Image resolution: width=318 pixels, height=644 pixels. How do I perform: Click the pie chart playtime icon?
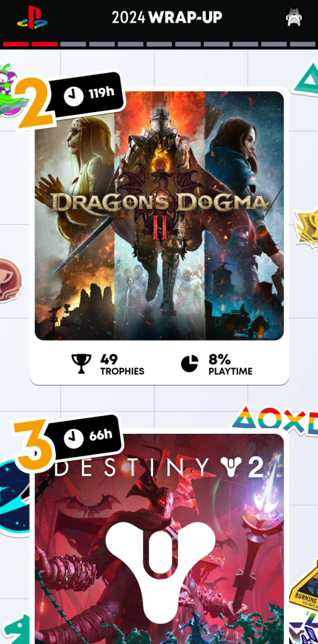pos(190,363)
